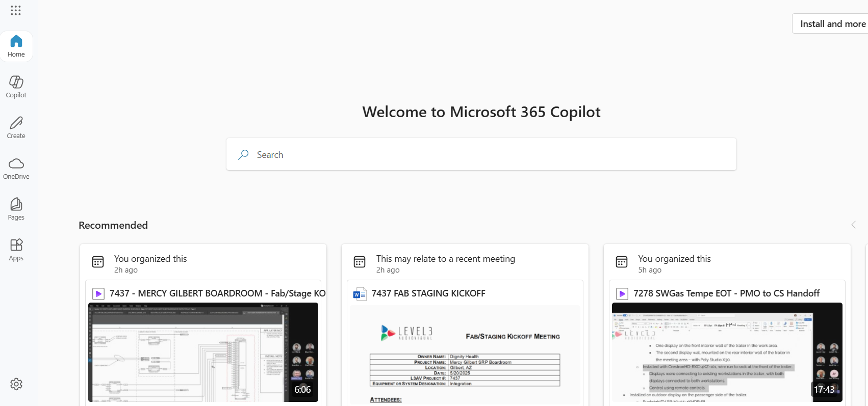Click the SWGas Tempe EOT video thumbnail
868x406 pixels.
727,352
